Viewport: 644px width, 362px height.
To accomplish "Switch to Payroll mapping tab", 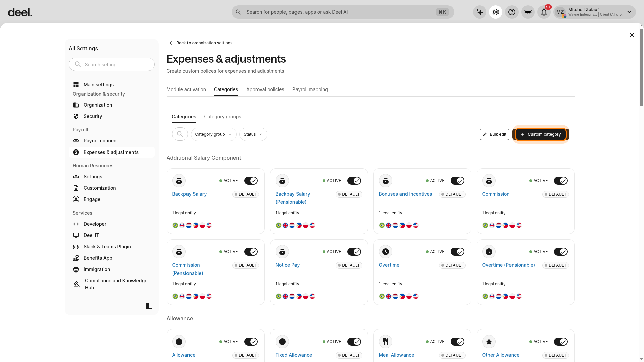I will point(310,89).
